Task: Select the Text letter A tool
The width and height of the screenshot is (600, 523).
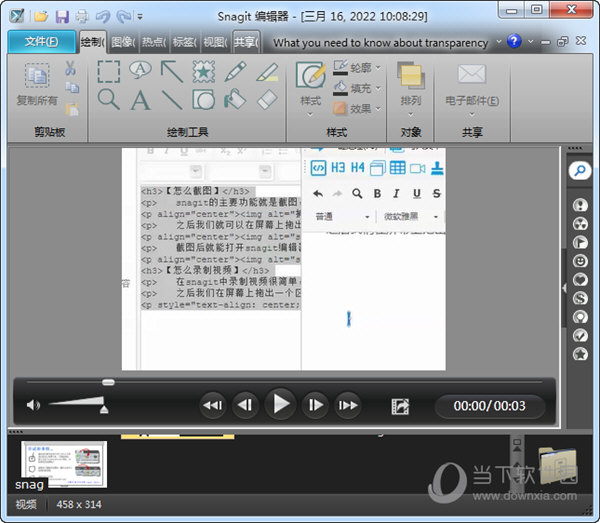Action: (x=140, y=100)
